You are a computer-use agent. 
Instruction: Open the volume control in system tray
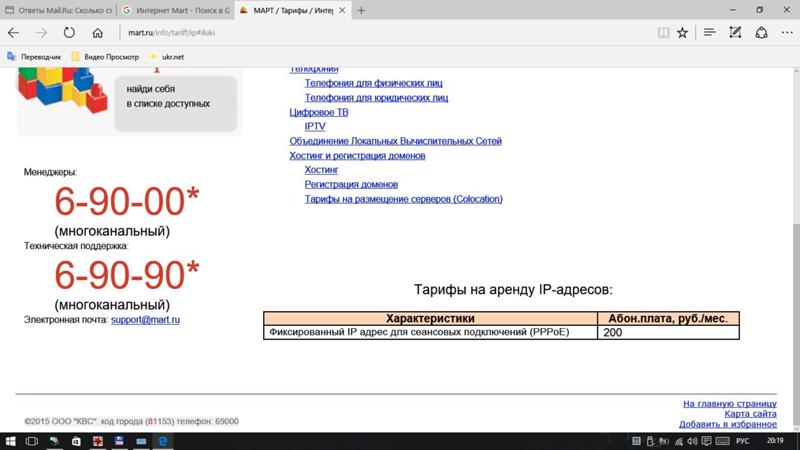click(692, 441)
